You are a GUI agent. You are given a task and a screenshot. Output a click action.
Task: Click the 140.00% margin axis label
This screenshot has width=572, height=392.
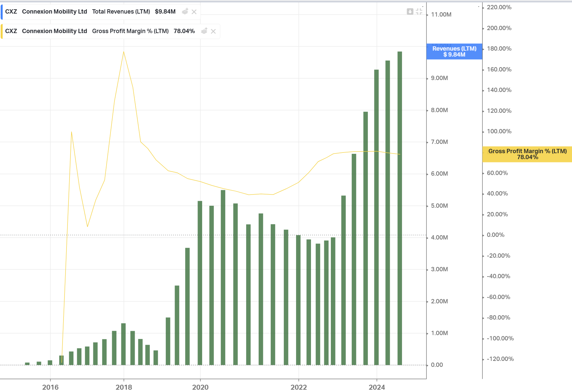tap(499, 90)
